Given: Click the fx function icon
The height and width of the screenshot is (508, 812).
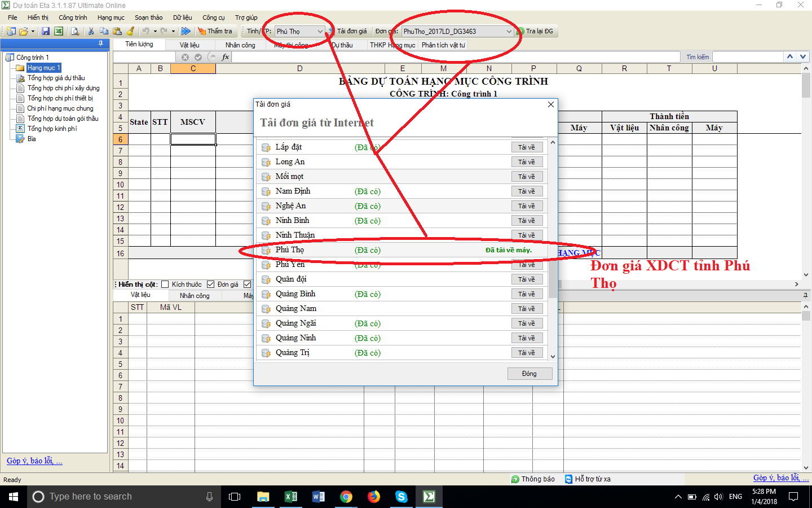Looking at the screenshot, I should click(226, 57).
